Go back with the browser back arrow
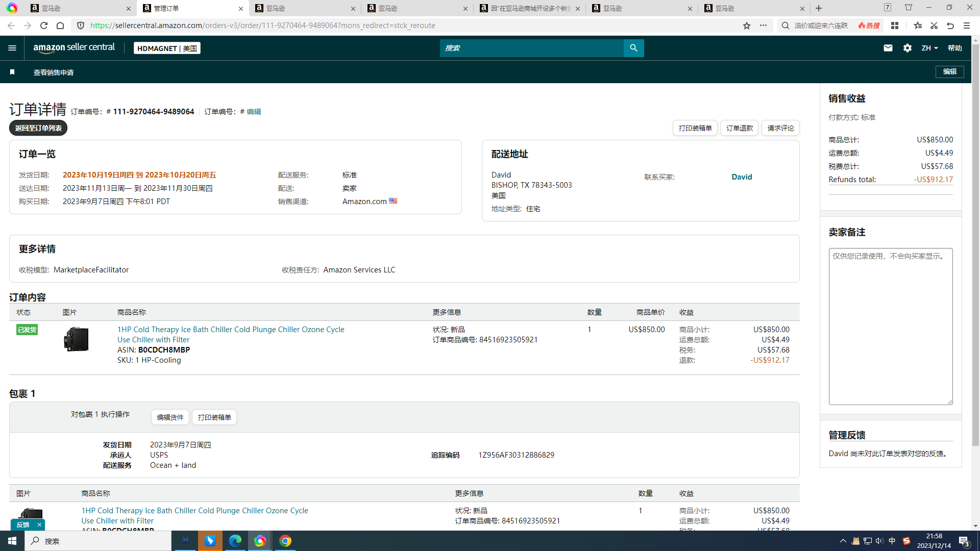This screenshot has height=551, width=980. tap(11, 26)
